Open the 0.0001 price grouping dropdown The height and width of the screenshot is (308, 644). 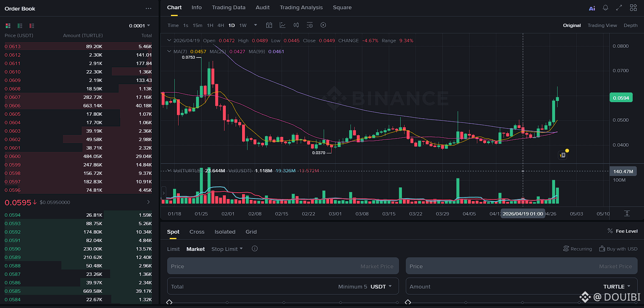140,26
